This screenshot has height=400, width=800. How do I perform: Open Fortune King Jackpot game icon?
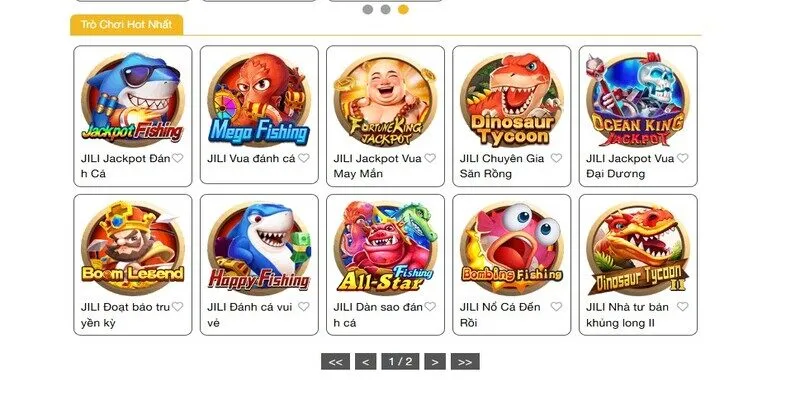[x=385, y=99]
